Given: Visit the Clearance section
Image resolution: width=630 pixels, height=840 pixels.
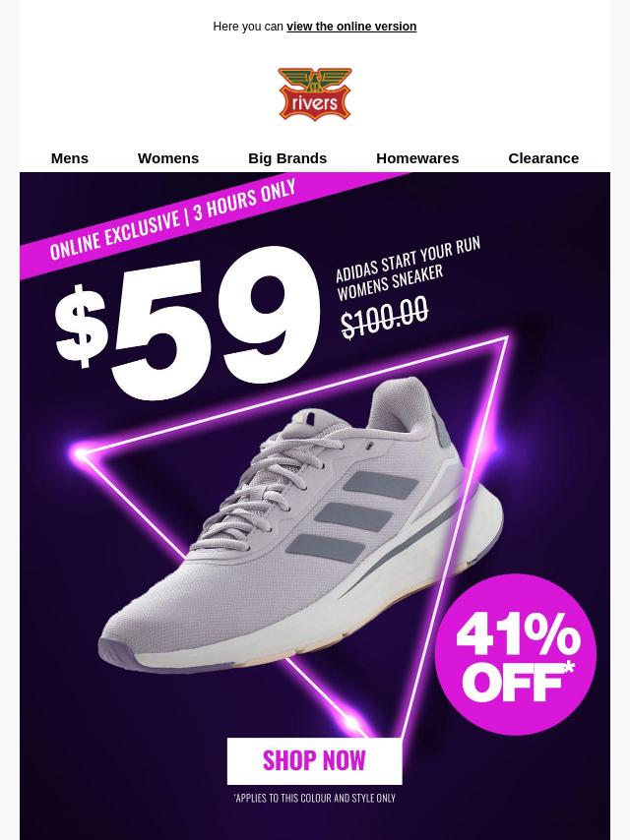Looking at the screenshot, I should point(543,158).
